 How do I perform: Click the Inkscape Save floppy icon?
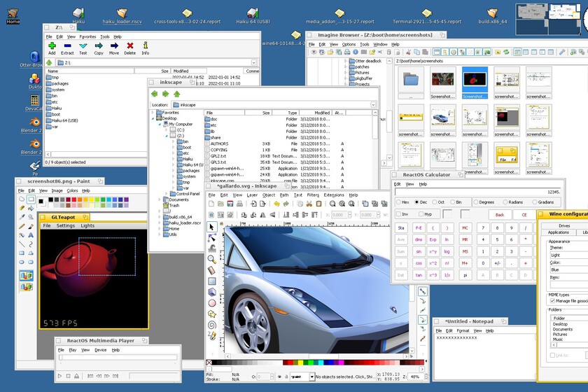tap(230, 204)
